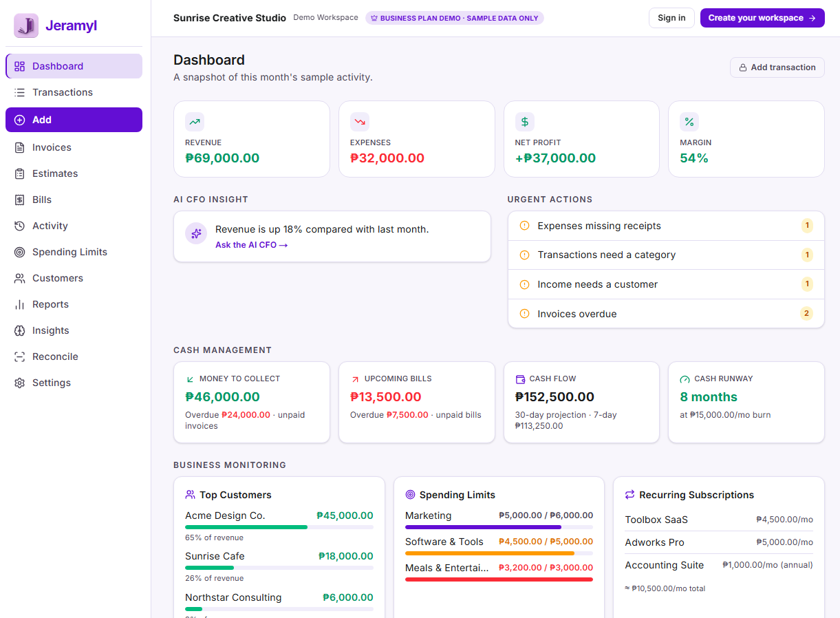Click the Marketing spending limit progress bar
The width and height of the screenshot is (840, 618).
click(x=499, y=527)
